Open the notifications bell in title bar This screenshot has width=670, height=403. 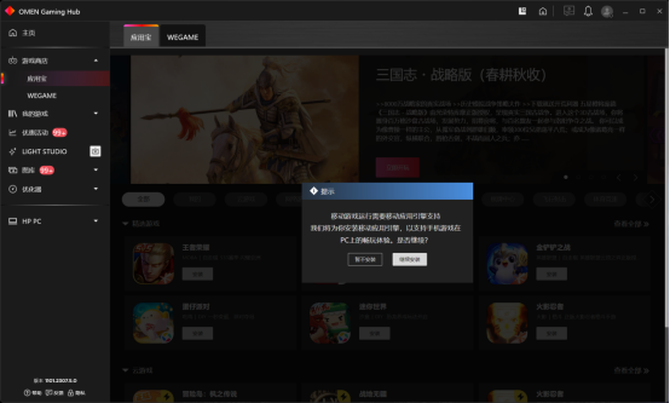point(588,11)
